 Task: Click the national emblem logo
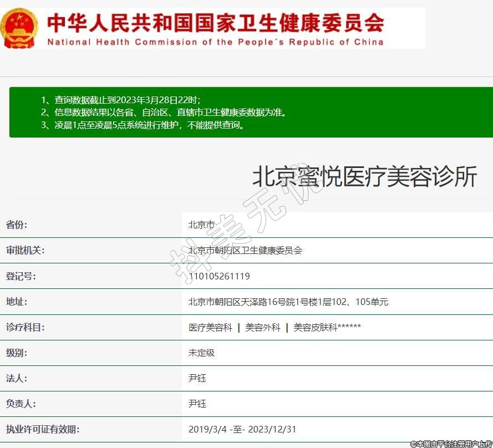point(19,28)
